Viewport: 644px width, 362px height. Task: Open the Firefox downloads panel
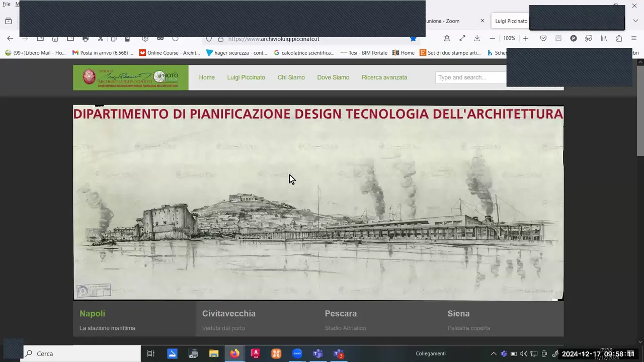pyautogui.click(x=477, y=38)
